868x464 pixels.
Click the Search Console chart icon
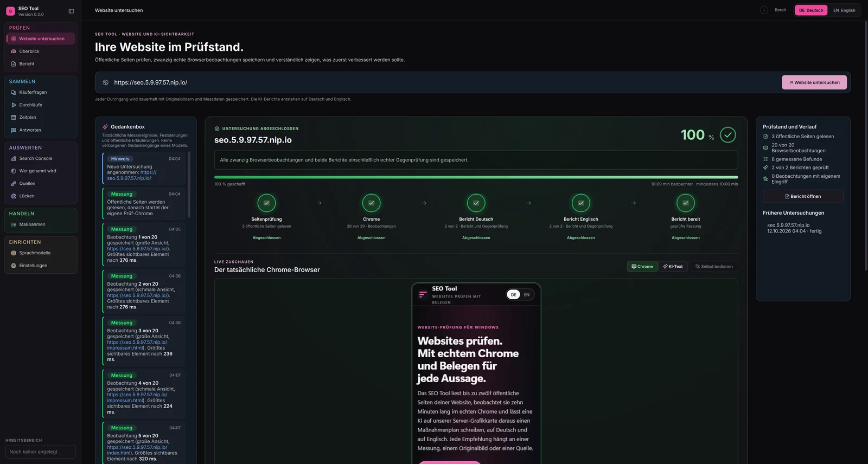[x=14, y=158]
